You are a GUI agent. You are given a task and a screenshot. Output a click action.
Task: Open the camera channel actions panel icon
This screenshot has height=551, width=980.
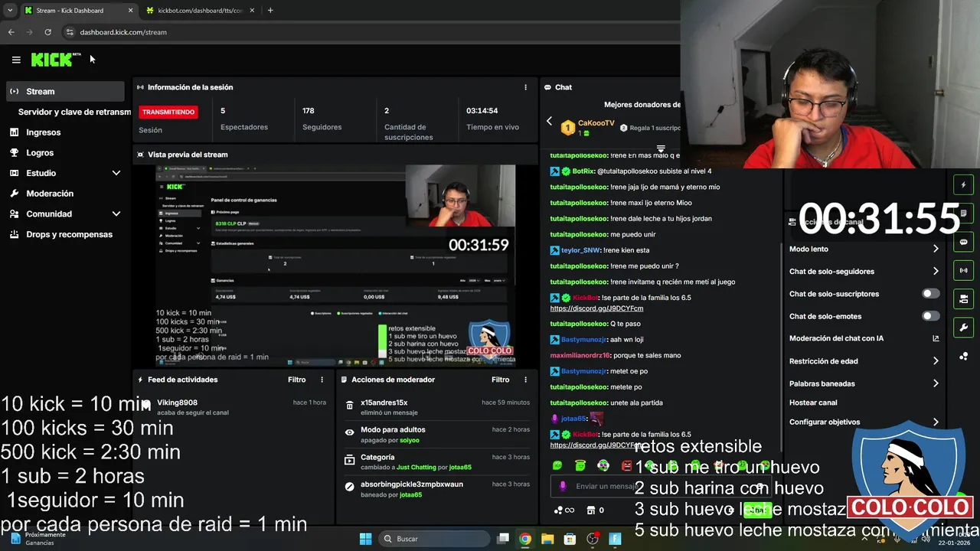coord(963,298)
